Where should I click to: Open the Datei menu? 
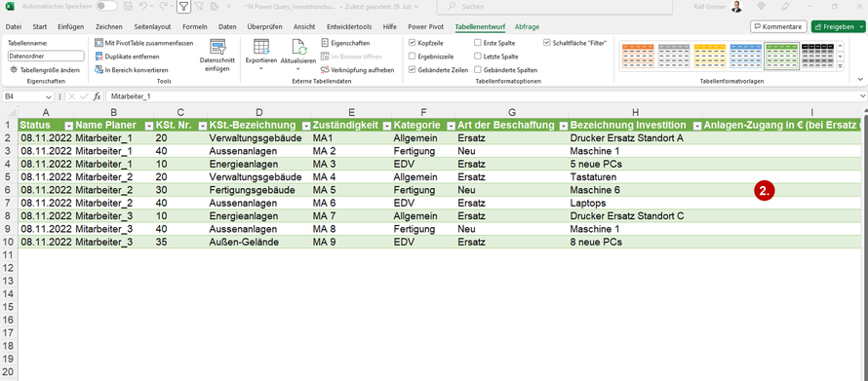click(x=14, y=26)
